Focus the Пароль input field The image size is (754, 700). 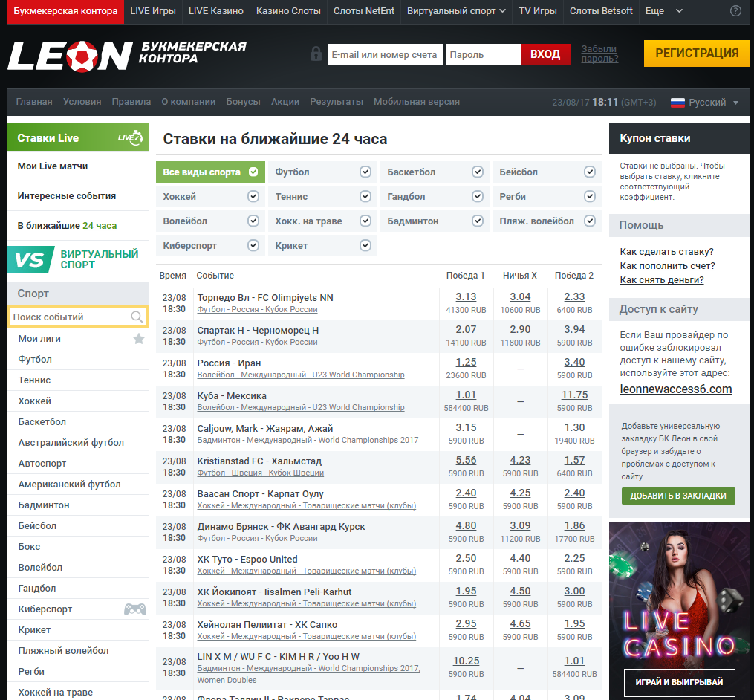pos(484,54)
